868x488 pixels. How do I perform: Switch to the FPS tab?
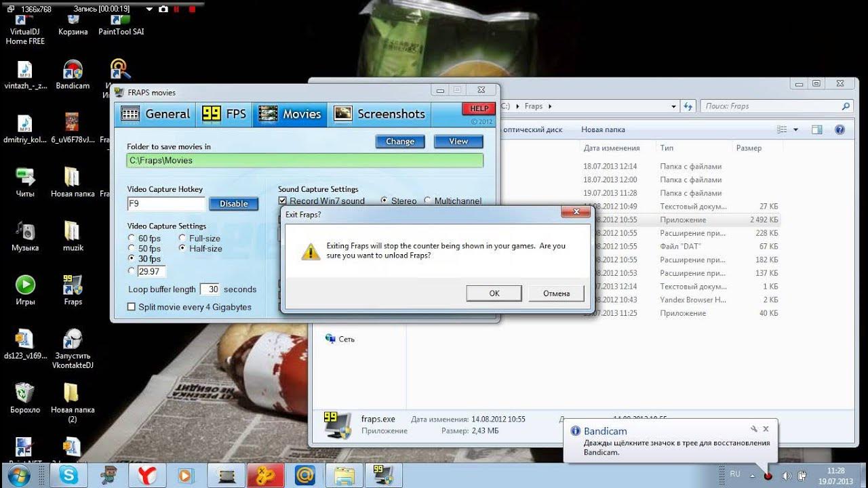pos(224,114)
